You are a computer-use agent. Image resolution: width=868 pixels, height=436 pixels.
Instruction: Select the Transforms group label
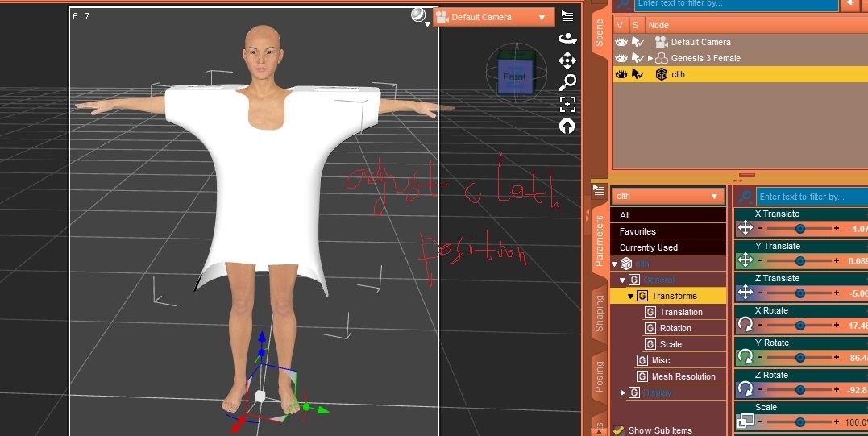point(674,296)
